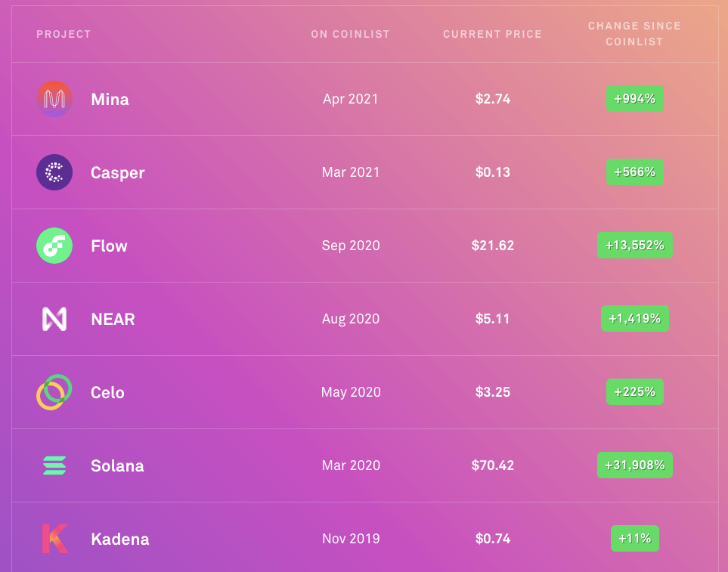Click the white NEAR logo icon
728x572 pixels.
pyautogui.click(x=54, y=319)
